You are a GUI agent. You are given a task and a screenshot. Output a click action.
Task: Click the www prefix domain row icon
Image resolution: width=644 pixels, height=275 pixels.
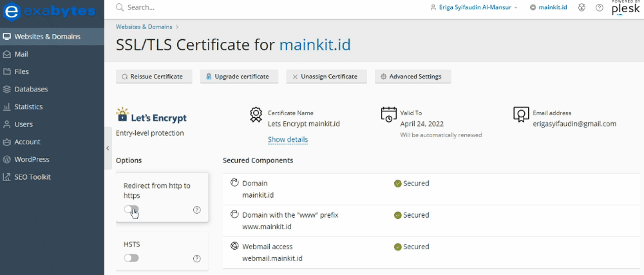click(x=234, y=214)
